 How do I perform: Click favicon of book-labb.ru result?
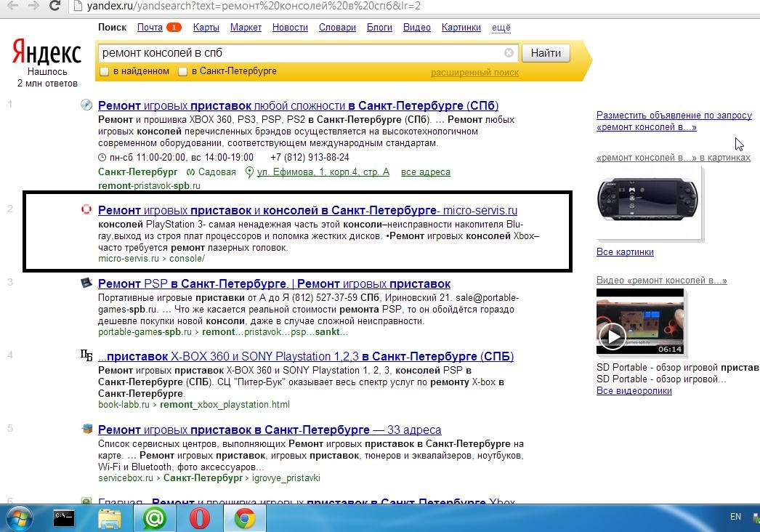(x=86, y=355)
